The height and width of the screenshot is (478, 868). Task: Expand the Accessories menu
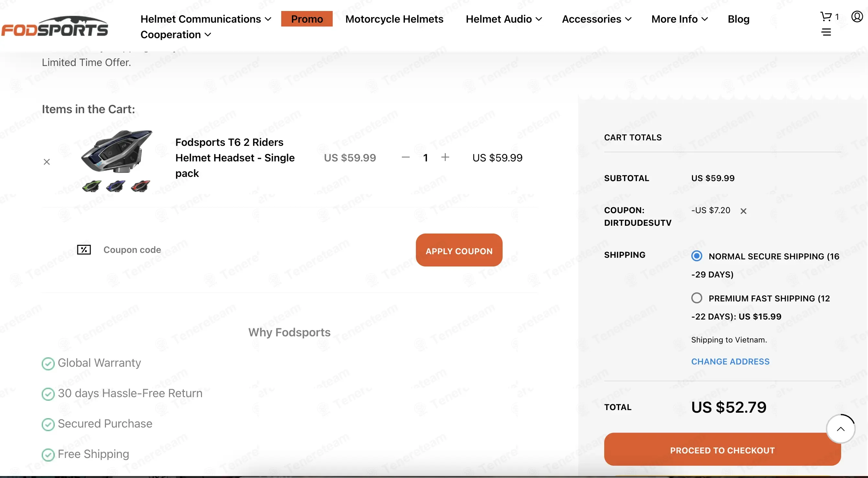point(597,19)
